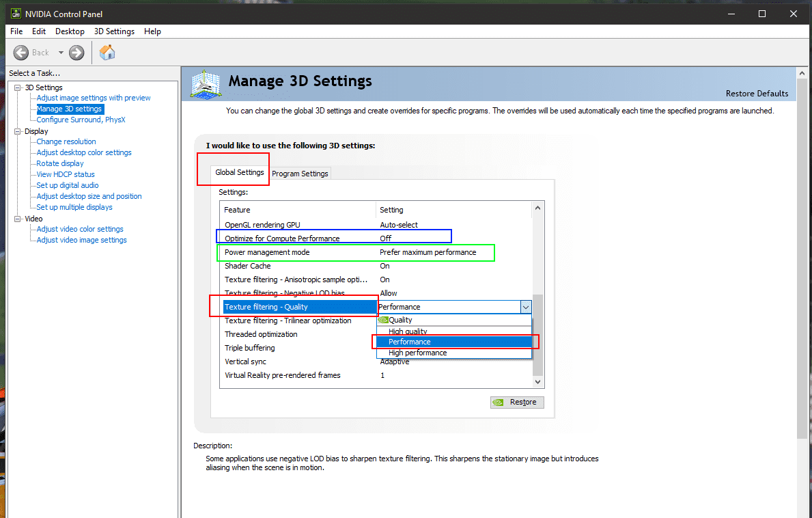Collapse the Display tree node
Image resolution: width=812 pixels, height=518 pixels.
pyautogui.click(x=18, y=131)
